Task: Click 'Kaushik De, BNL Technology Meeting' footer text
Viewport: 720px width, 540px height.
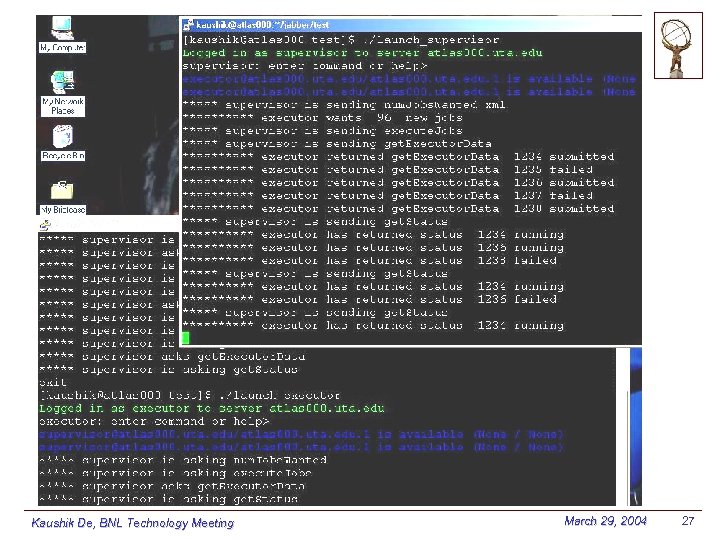Action: (x=133, y=523)
